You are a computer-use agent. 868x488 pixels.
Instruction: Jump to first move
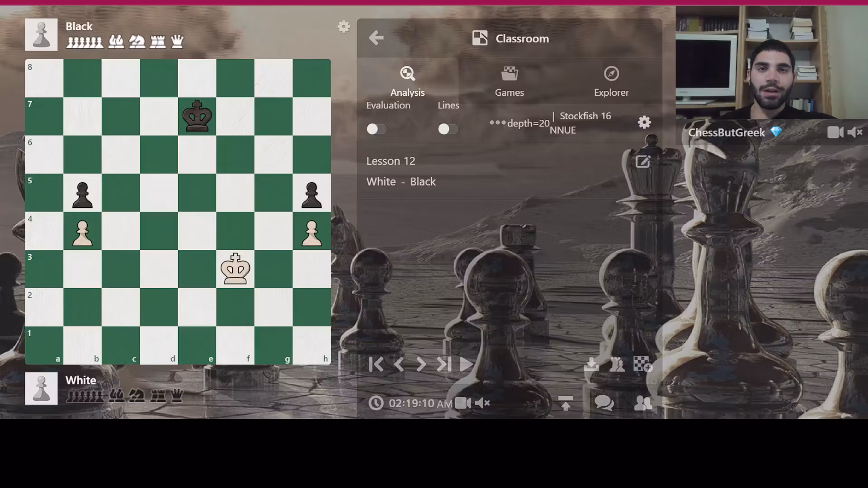(x=376, y=365)
